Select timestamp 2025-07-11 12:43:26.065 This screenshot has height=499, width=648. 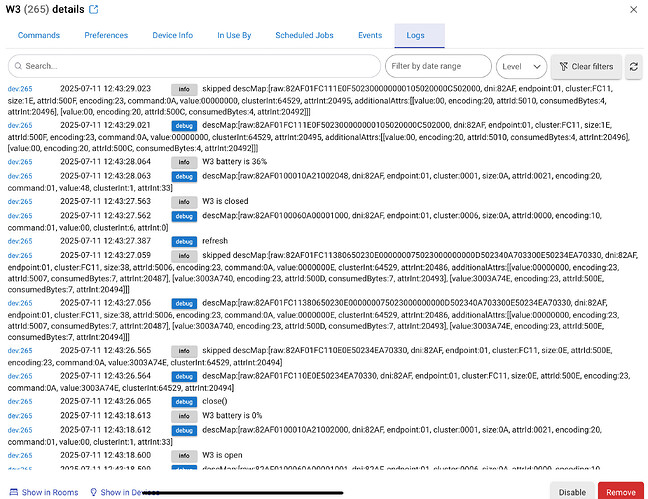click(x=105, y=401)
